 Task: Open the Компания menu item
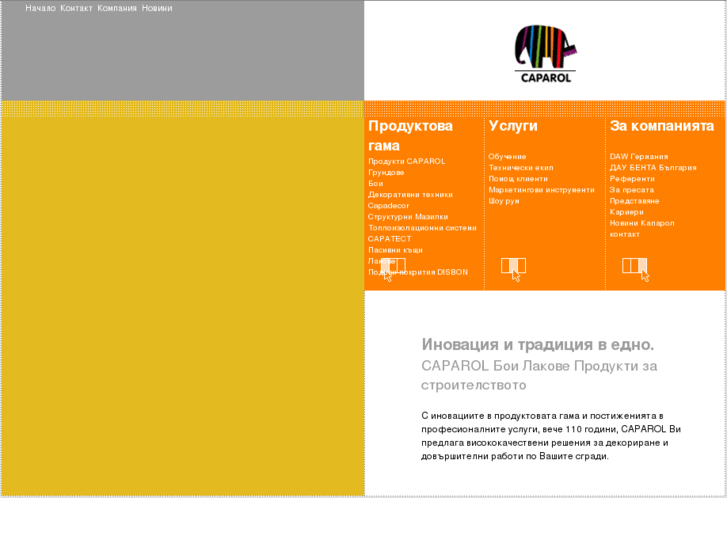[x=117, y=8]
